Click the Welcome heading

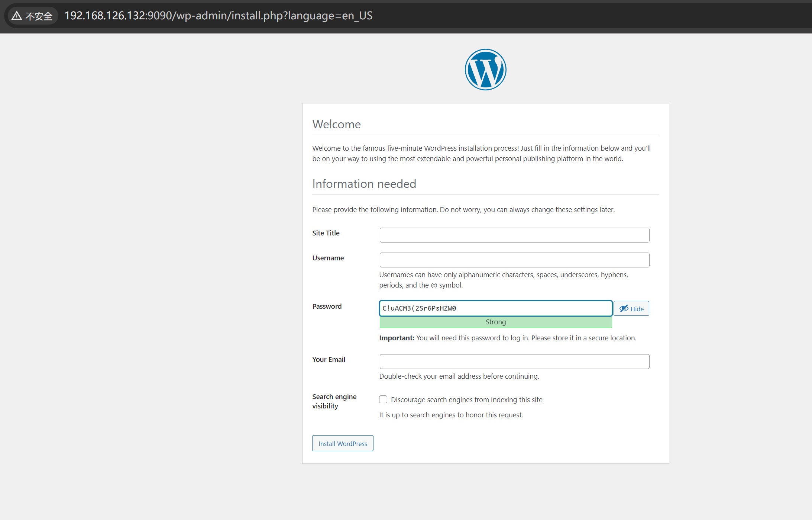coord(336,124)
